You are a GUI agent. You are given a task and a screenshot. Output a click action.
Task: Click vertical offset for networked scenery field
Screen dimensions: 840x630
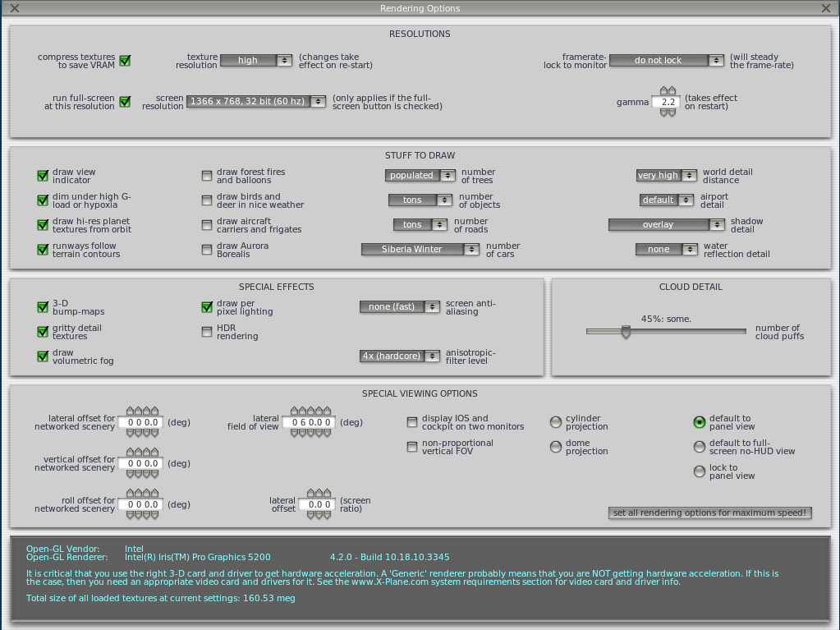(x=142, y=463)
